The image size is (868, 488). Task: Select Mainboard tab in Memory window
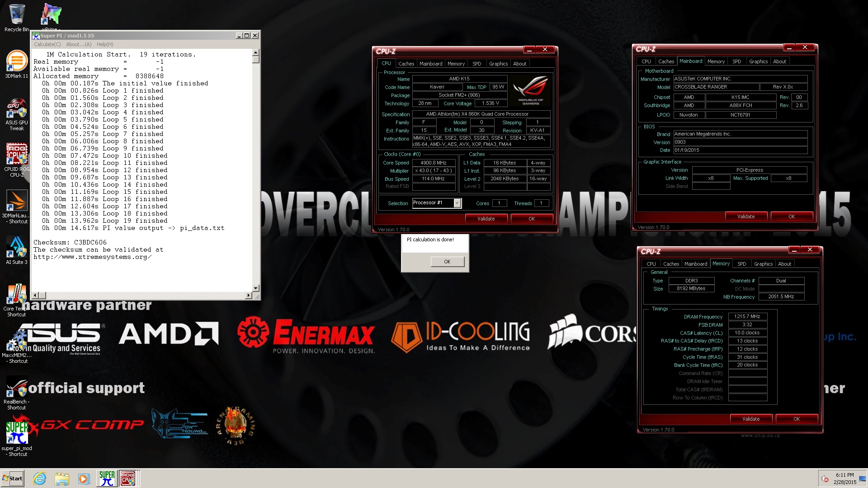pos(696,264)
